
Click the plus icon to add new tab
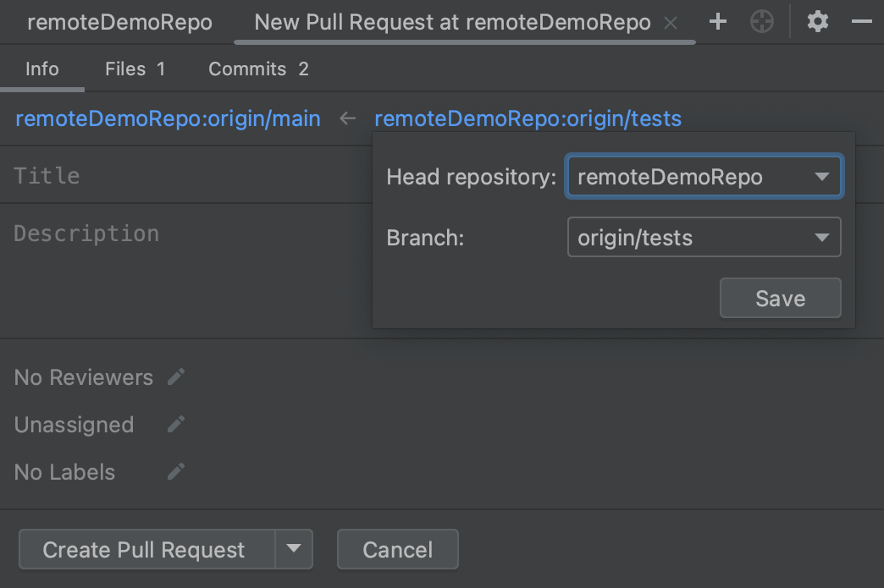pyautogui.click(x=718, y=22)
